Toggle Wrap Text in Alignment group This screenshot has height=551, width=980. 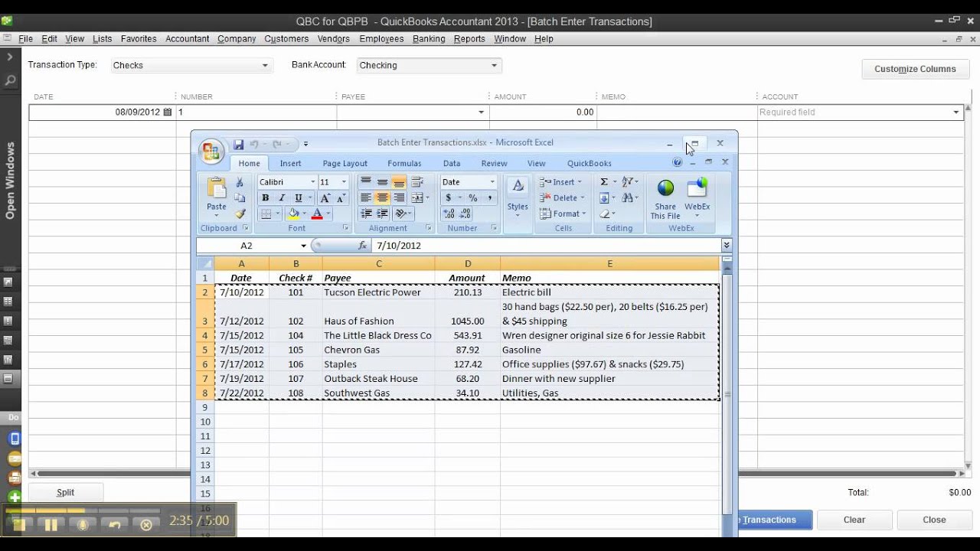point(416,182)
